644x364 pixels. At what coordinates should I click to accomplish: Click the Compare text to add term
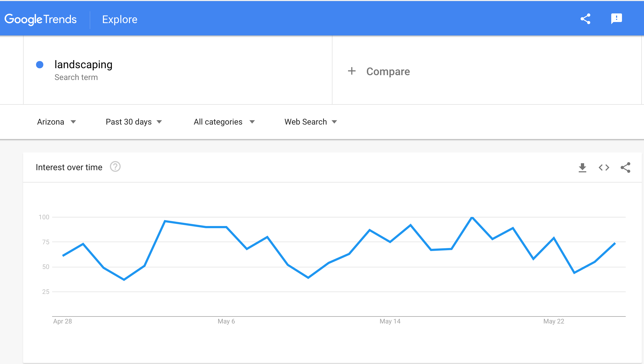click(x=388, y=71)
